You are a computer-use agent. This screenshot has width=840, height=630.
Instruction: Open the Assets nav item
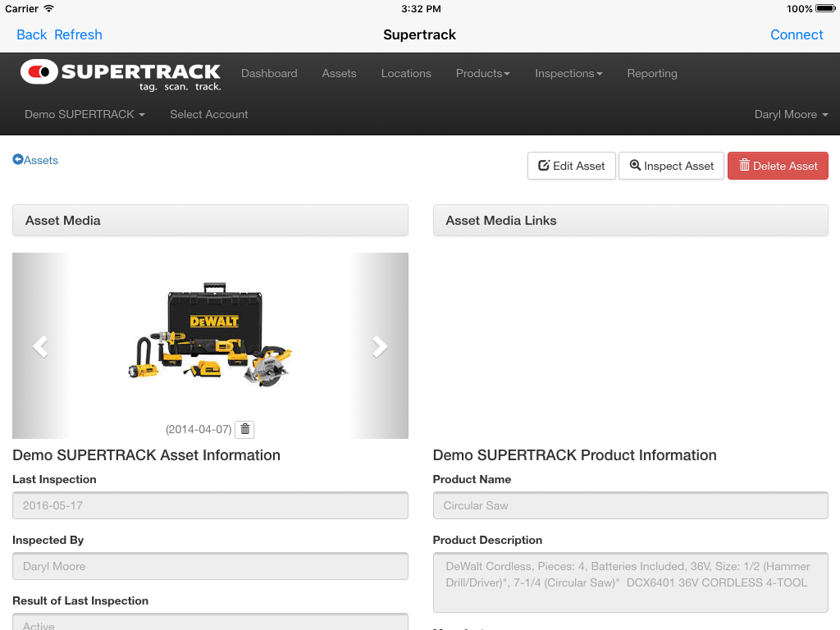click(339, 73)
